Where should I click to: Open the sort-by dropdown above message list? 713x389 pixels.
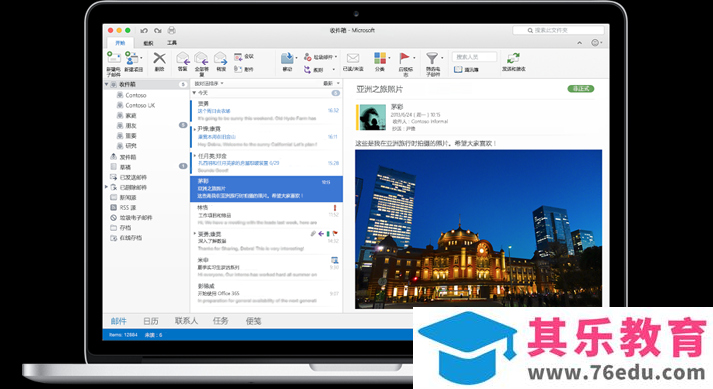coord(209,84)
